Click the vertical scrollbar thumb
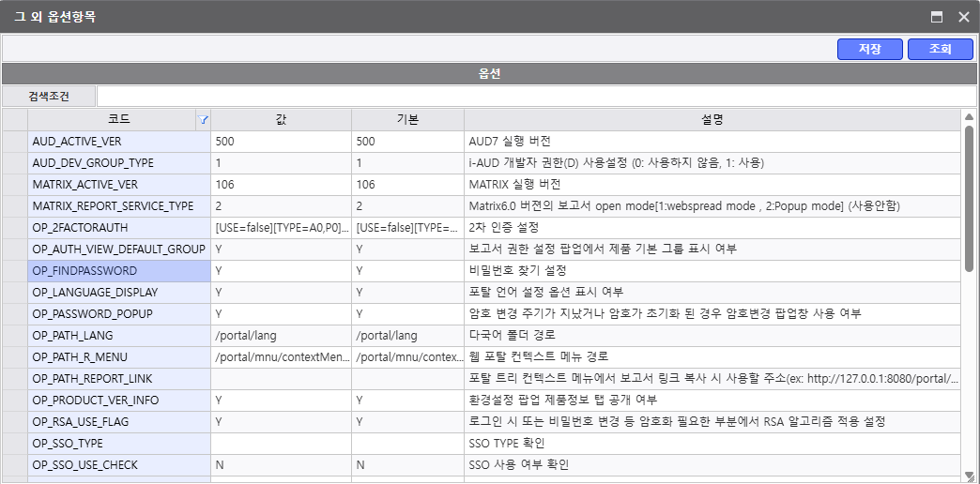980x484 pixels. click(x=969, y=198)
